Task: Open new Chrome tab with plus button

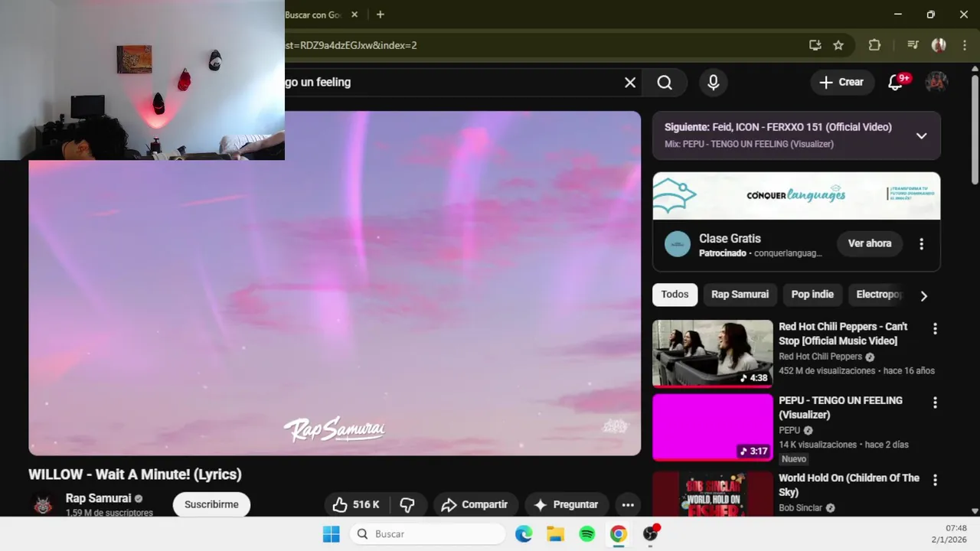Action: tap(381, 15)
